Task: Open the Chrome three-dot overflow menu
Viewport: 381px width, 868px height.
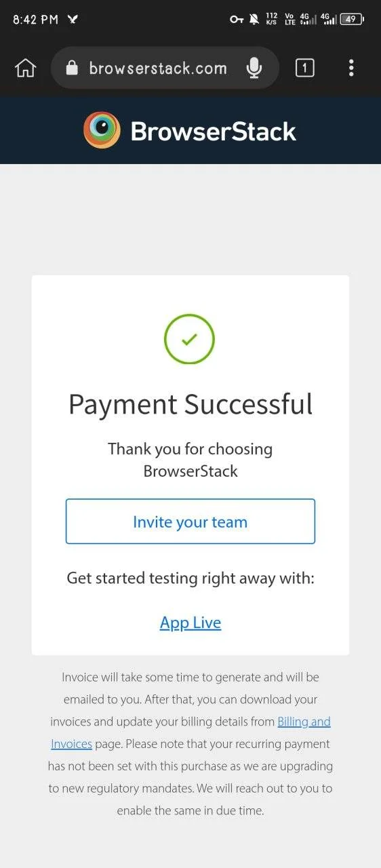Action: 351,68
